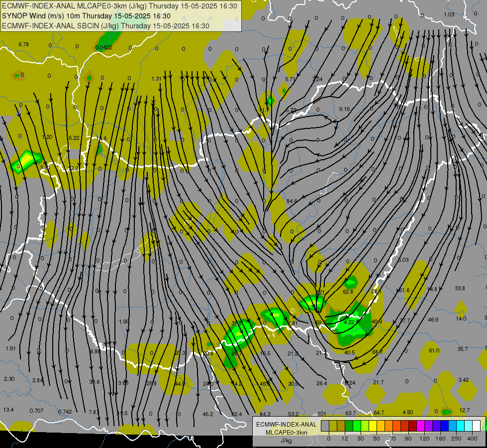The height and width of the screenshot is (448, 487).
Task: Click the map value '6.78'
Action: pos(23,44)
